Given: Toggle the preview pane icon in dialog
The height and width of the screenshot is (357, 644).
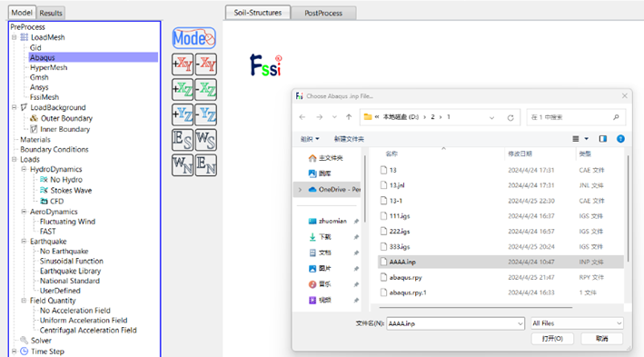Looking at the screenshot, I should (x=602, y=139).
